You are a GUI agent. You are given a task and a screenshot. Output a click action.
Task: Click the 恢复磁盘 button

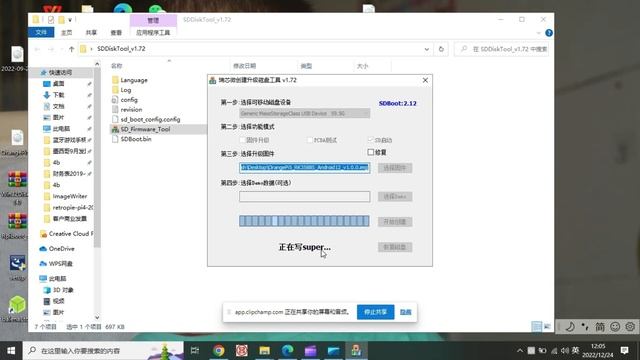(395, 247)
